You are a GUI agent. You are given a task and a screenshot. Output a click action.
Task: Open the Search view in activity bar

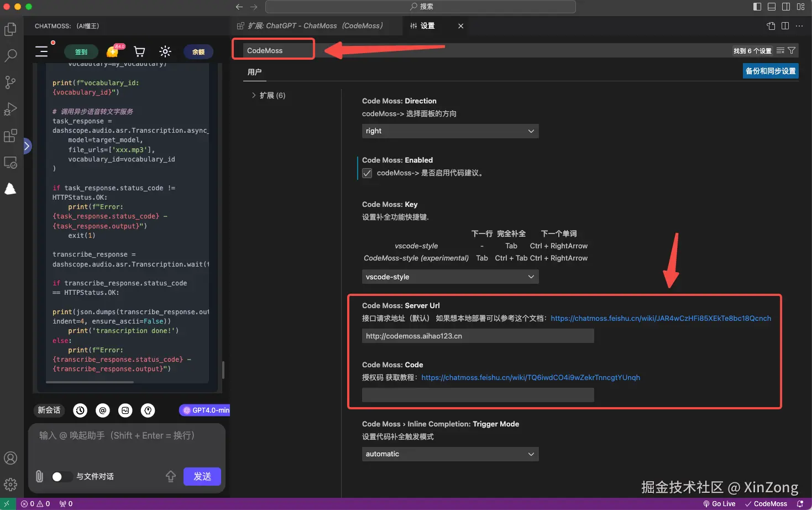(11, 55)
